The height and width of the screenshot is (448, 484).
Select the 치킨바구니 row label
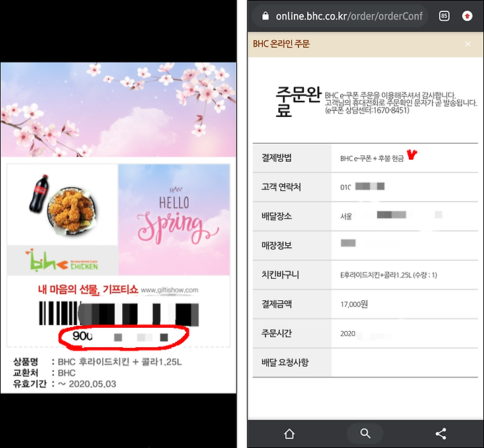click(280, 275)
